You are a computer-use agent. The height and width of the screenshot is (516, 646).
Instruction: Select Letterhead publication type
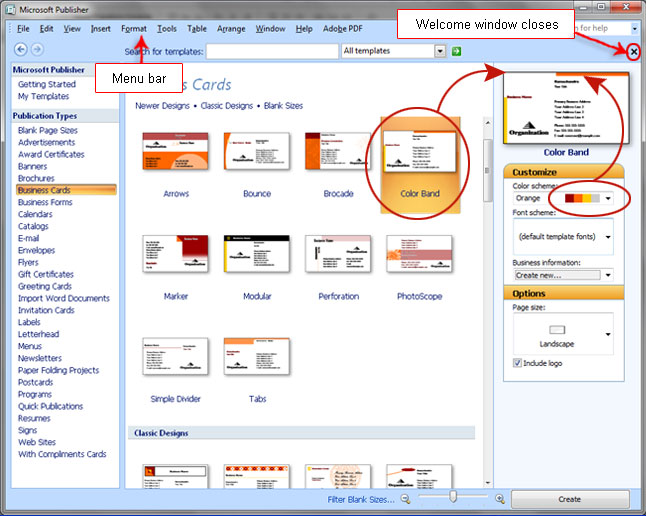coord(38,334)
